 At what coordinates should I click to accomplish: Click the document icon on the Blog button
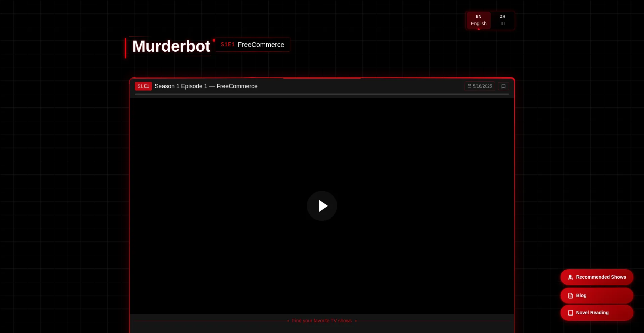tap(570, 296)
